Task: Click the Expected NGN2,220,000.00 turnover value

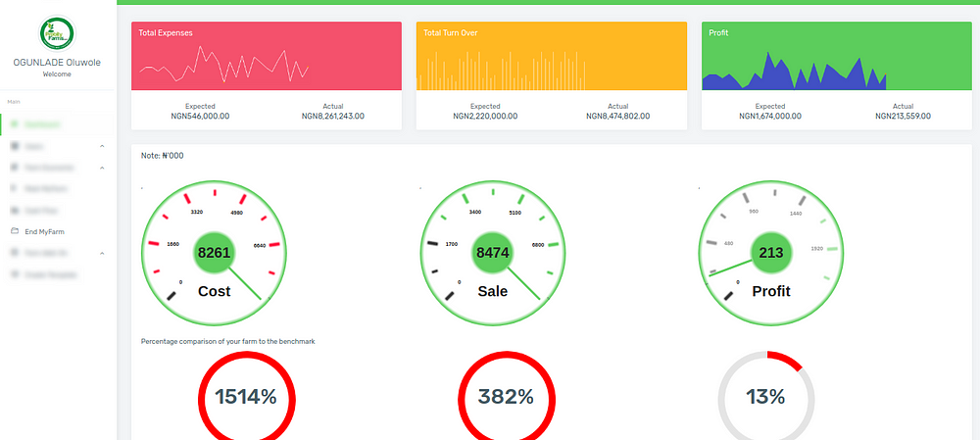Action: (485, 117)
